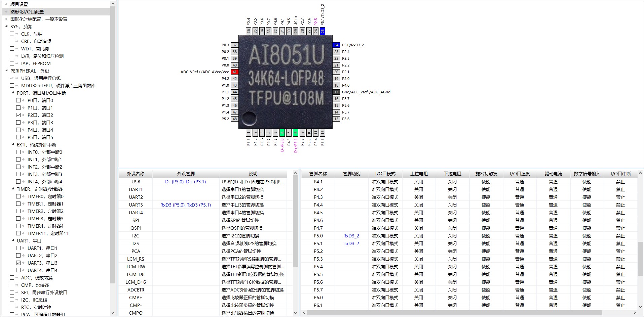Click pin 17 Gnd/ADC_Vref-/ADC_AGnd marker
Viewport: 644px width, 317px height.
tap(336, 92)
